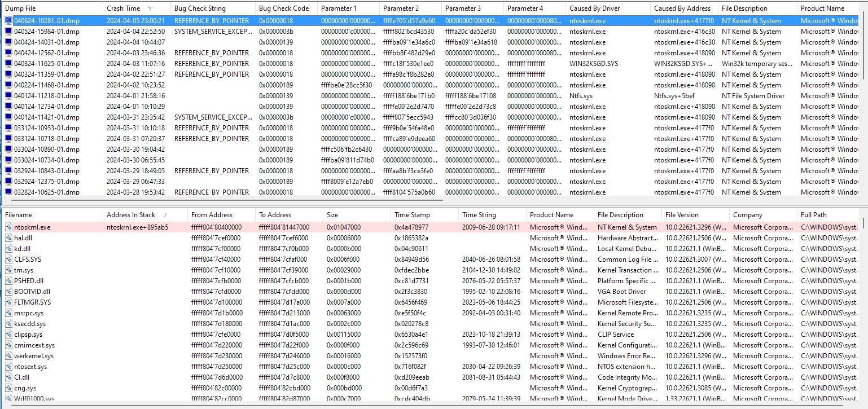Sort by Bug Check String column
The width and height of the screenshot is (868, 409).
tap(213, 8)
